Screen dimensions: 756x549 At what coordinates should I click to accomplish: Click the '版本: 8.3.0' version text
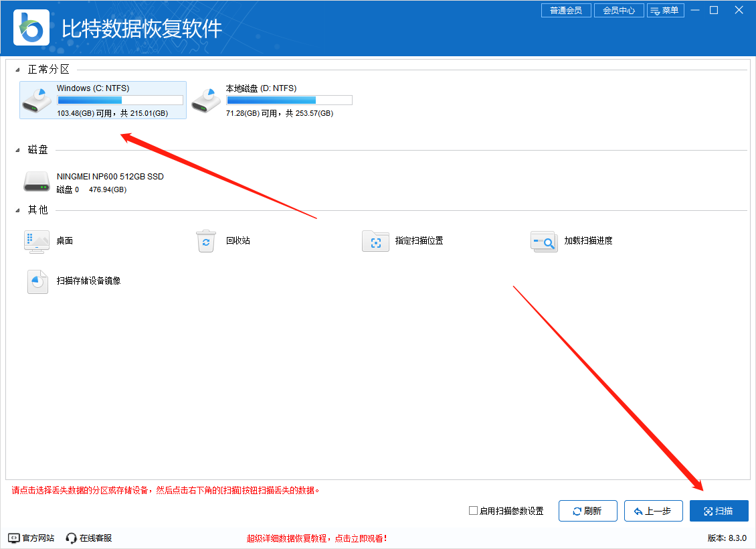(x=727, y=538)
